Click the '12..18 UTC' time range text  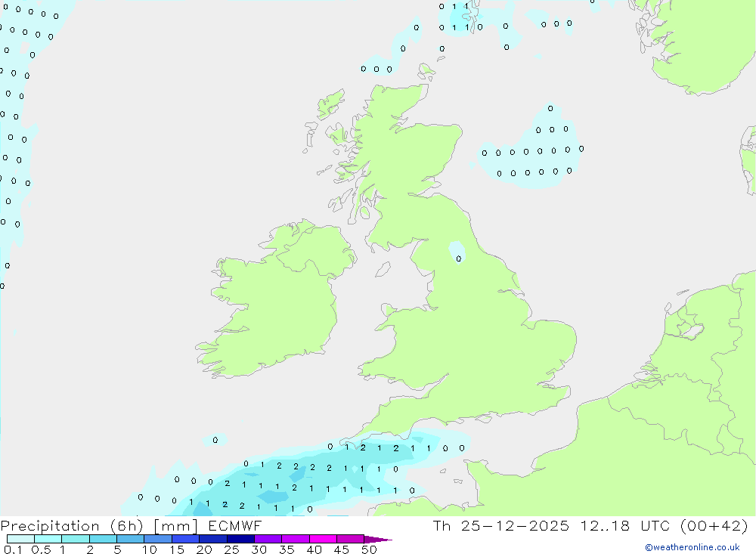tap(626, 525)
